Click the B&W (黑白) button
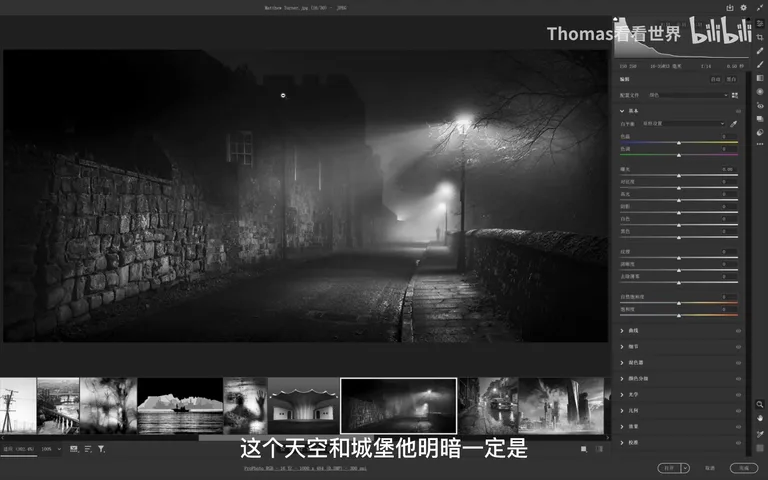768x480 pixels. (x=731, y=79)
